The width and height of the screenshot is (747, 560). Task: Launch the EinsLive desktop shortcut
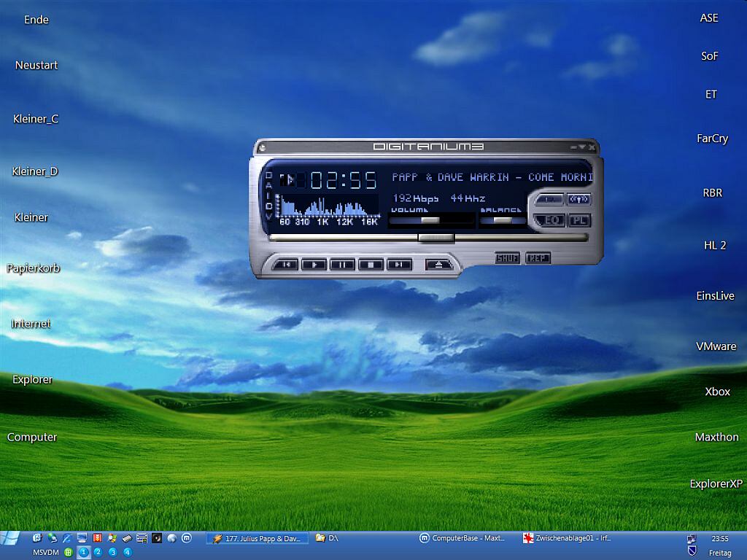(715, 296)
